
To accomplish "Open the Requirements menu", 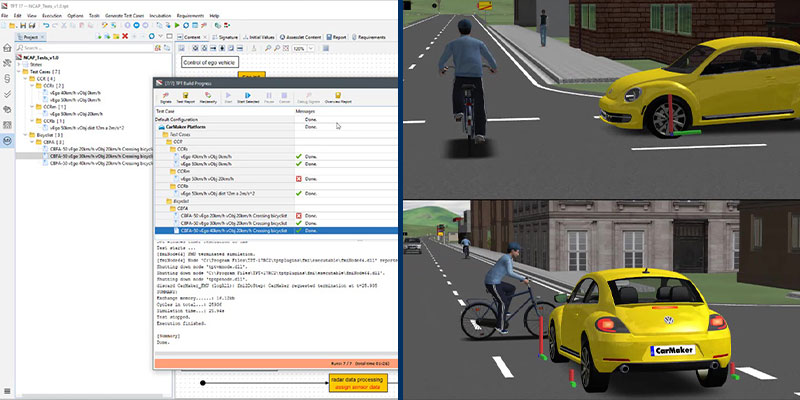I will pyautogui.click(x=189, y=16).
